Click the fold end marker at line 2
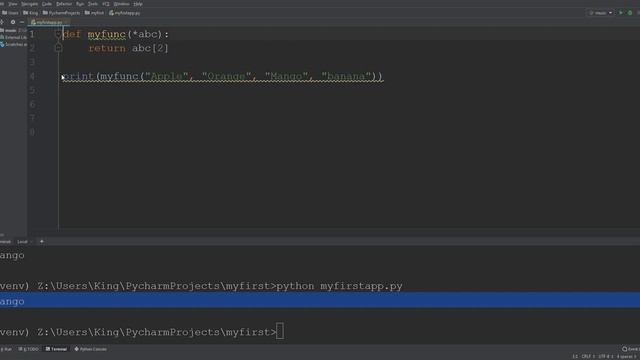640x360 pixels. point(58,48)
